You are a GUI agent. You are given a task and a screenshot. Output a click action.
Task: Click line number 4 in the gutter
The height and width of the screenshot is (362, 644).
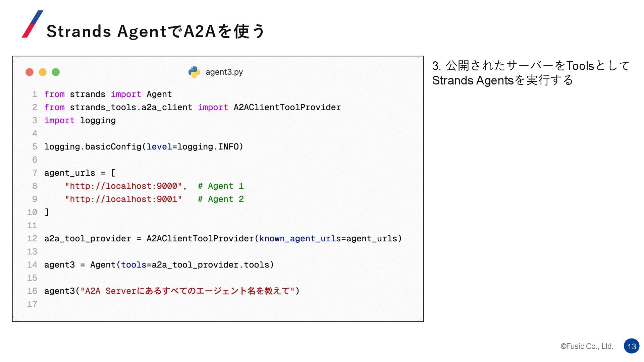(x=35, y=134)
